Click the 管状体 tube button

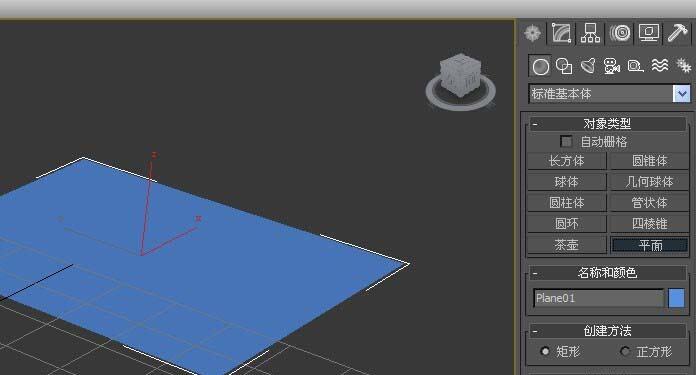coord(649,202)
